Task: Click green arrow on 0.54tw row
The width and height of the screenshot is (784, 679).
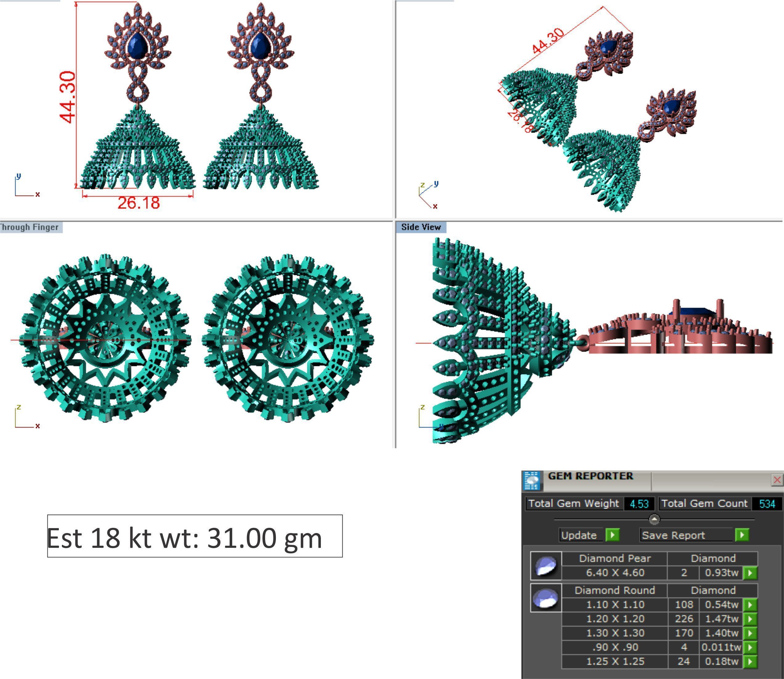Action: [x=750, y=605]
